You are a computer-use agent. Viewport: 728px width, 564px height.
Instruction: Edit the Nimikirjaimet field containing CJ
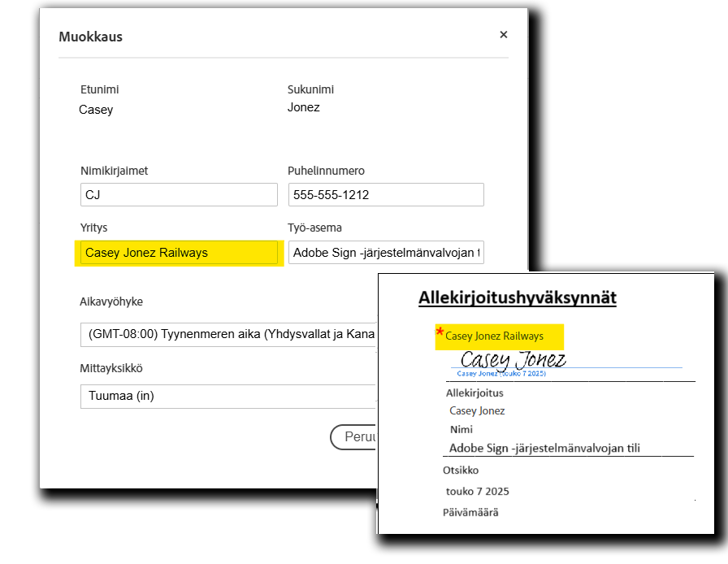tap(179, 195)
